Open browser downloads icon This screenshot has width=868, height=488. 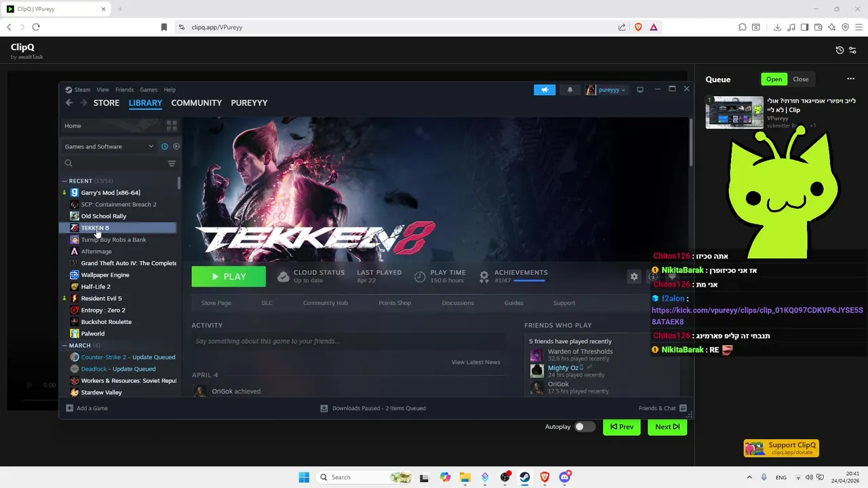tap(778, 27)
